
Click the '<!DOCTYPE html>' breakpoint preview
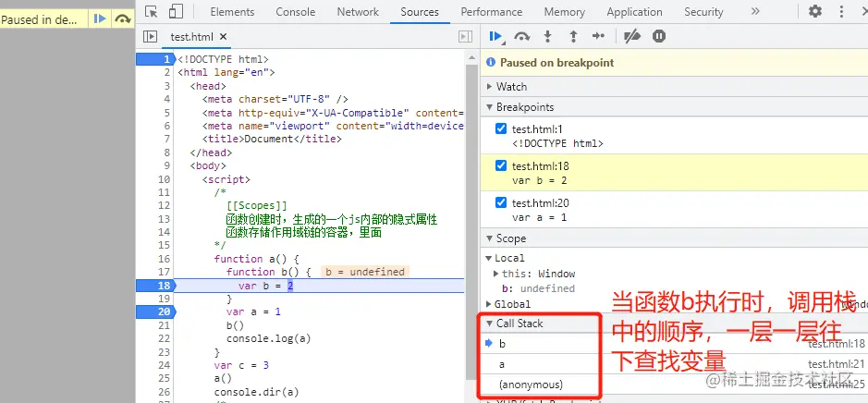click(x=557, y=143)
